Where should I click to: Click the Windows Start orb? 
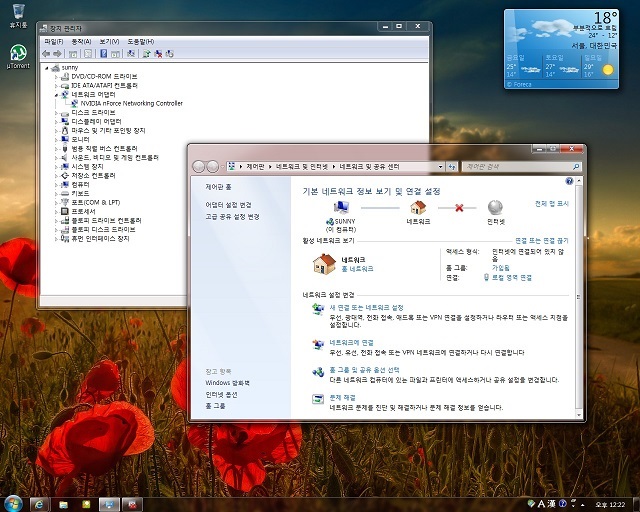(13, 504)
